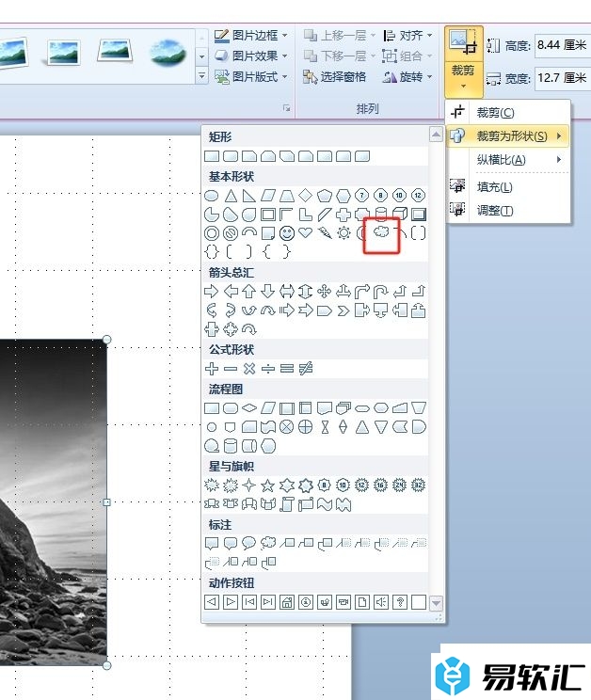
Task: Pick the flowchart decision diamond shape
Action: (x=249, y=407)
